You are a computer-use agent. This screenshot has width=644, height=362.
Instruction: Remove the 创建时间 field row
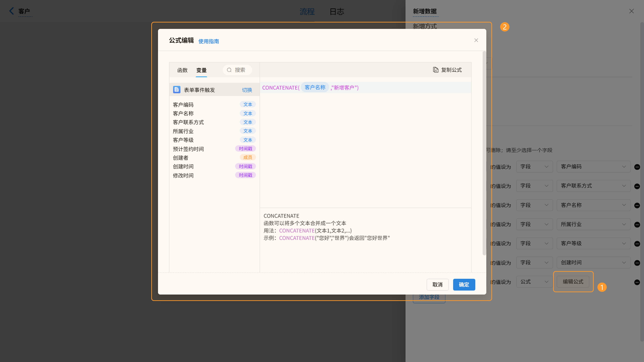click(x=637, y=263)
